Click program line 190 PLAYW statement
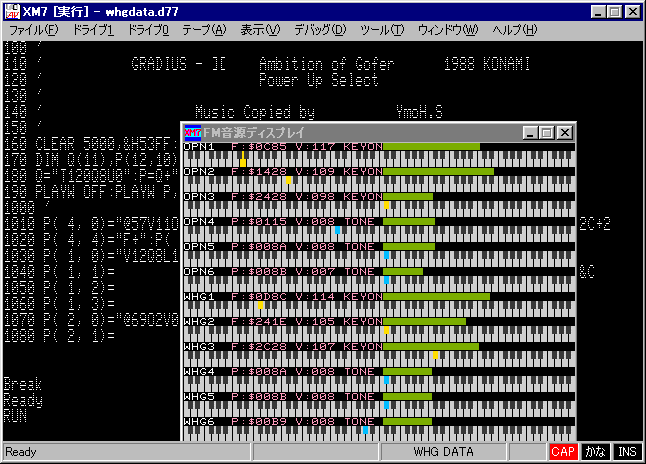The width and height of the screenshot is (646, 464). click(91, 192)
